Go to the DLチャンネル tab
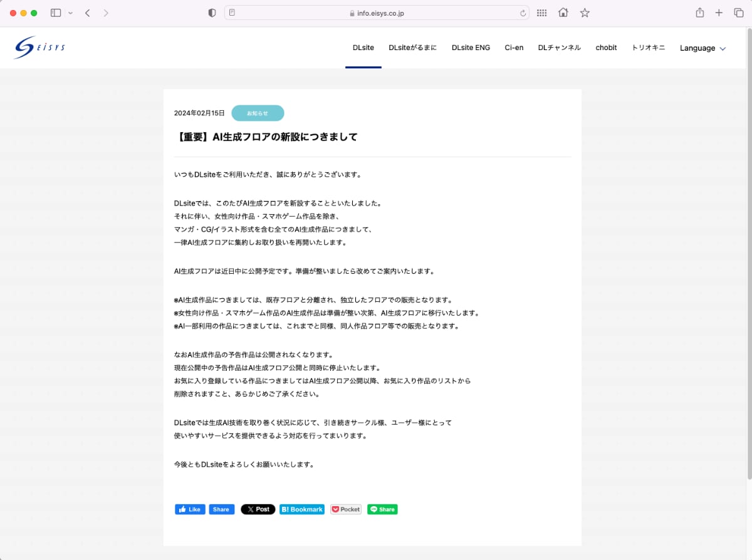 click(559, 48)
